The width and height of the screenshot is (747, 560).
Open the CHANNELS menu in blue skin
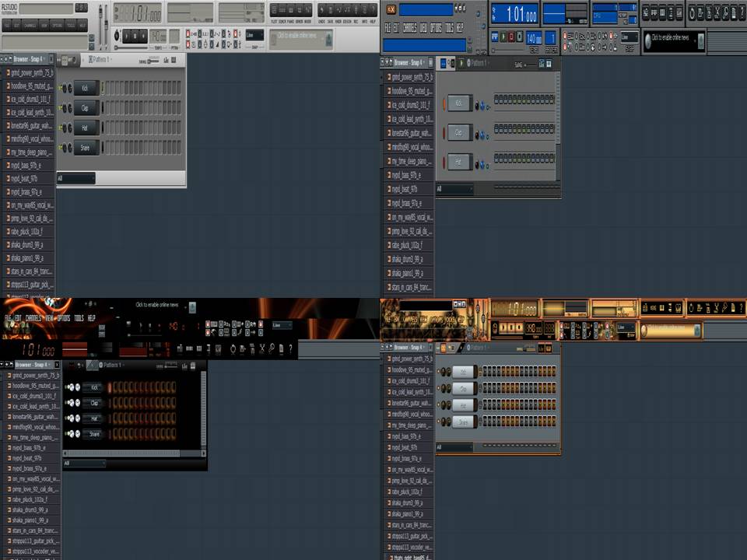(410, 28)
